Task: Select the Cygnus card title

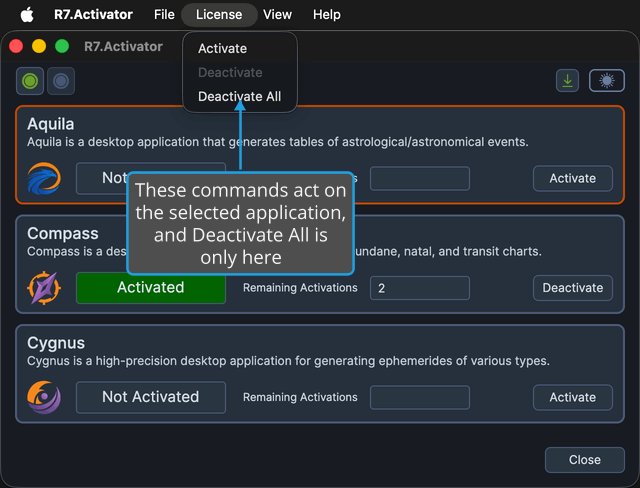Action: tap(56, 343)
